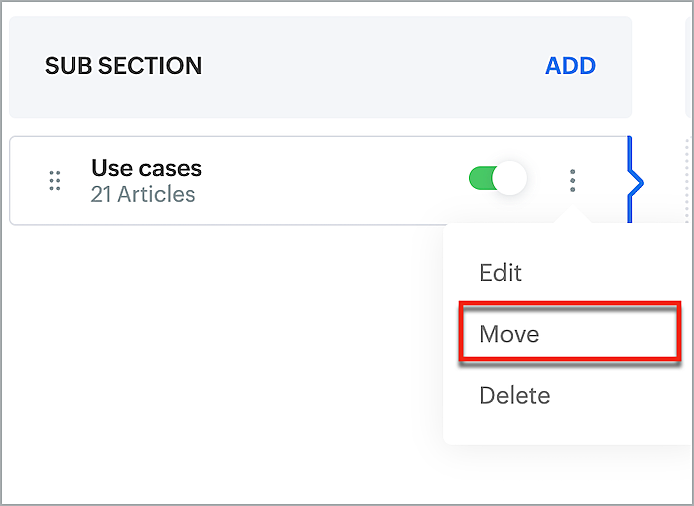
Task: Grab the reorder grip icon left of Use cases
Action: pyautogui.click(x=55, y=181)
